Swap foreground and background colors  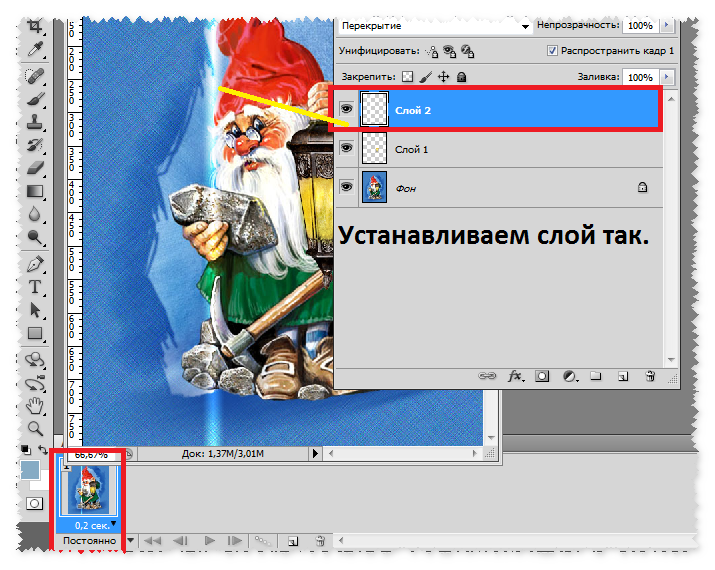pyautogui.click(x=42, y=450)
